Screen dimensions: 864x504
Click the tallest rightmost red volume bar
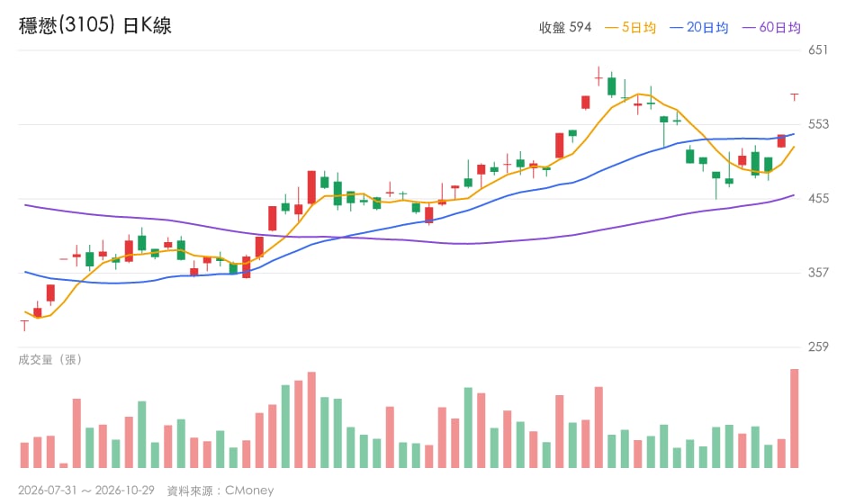(794, 418)
